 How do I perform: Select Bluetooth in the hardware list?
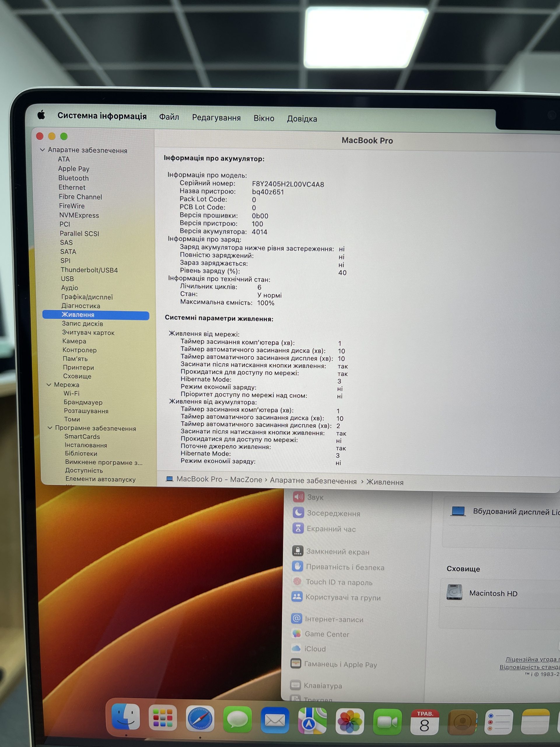(73, 178)
